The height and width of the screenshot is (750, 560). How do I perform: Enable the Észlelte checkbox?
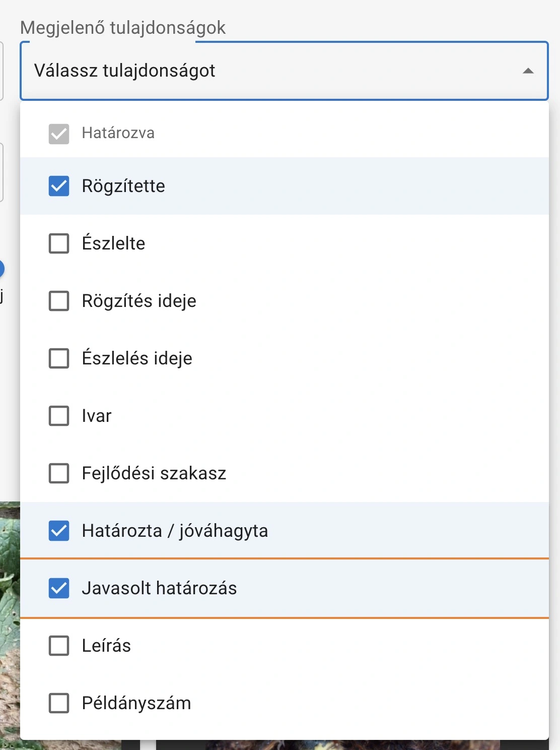pyautogui.click(x=58, y=243)
